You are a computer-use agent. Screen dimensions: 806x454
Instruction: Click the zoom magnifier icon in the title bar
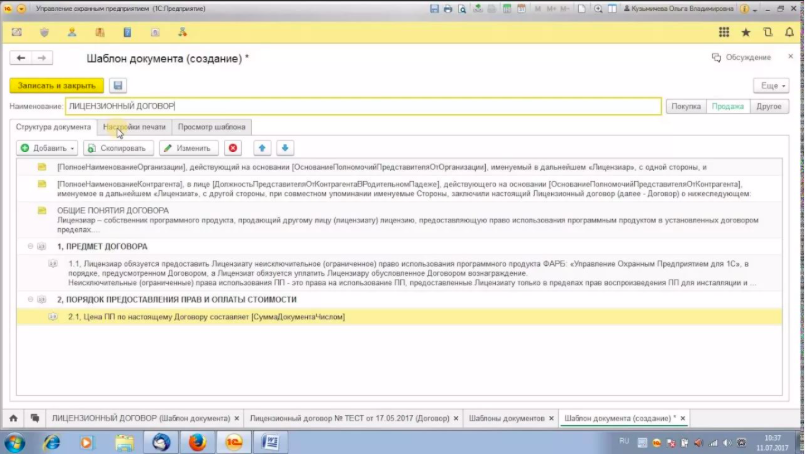[598, 9]
